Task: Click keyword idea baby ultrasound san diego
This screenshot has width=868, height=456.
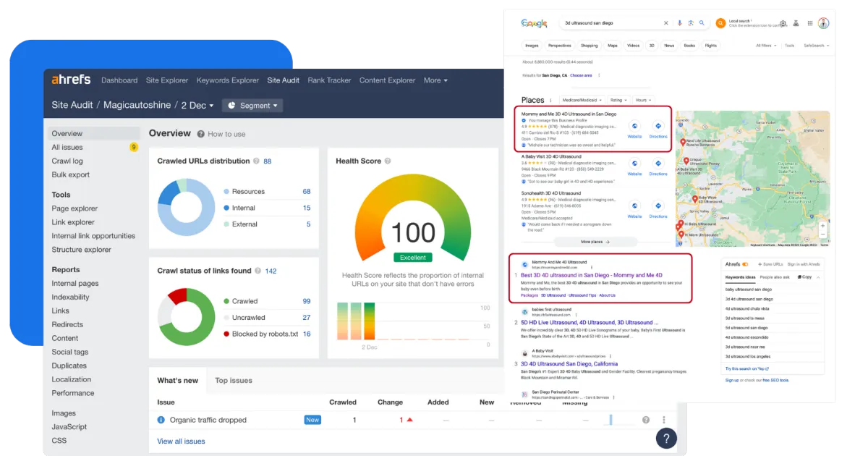Action: 749,290
